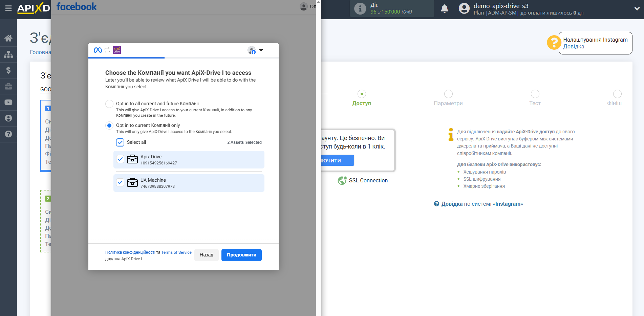This screenshot has width=644, height=316.
Task: Click the SSL Connection label
Action: 368,181
